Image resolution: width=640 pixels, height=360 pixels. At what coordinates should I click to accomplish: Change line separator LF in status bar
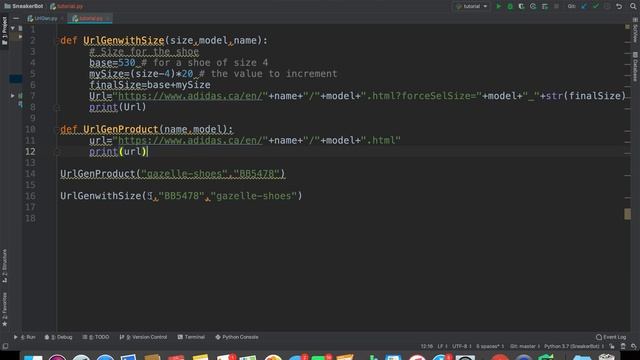pos(442,346)
